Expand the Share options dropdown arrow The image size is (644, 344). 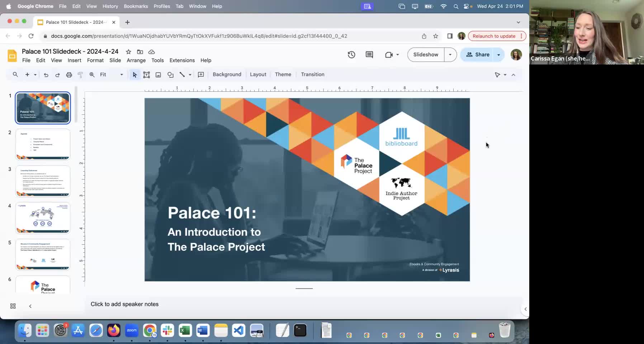[x=498, y=54]
